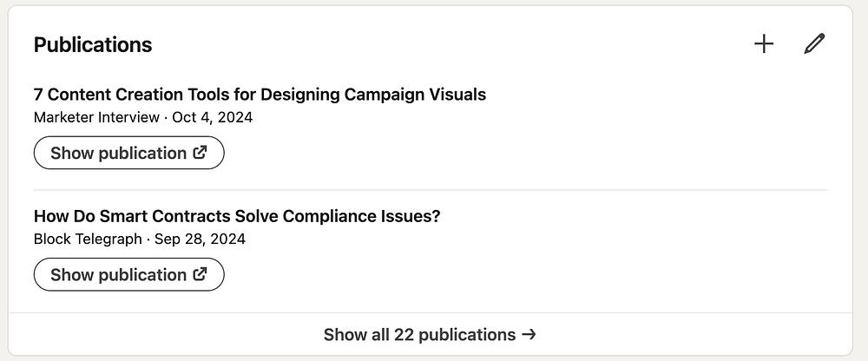Show publication for 7 Content Creation Tools
This screenshot has width=868, height=361.
pyautogui.click(x=128, y=153)
